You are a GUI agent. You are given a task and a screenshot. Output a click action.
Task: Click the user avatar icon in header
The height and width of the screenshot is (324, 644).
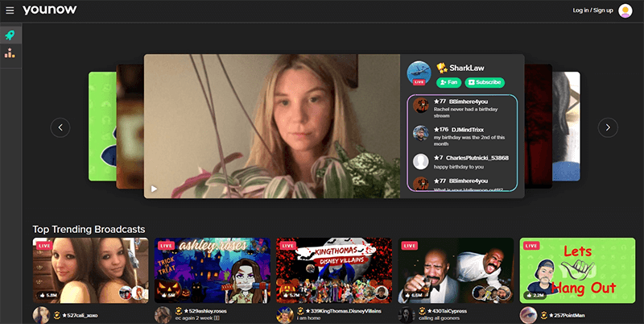pos(625,10)
